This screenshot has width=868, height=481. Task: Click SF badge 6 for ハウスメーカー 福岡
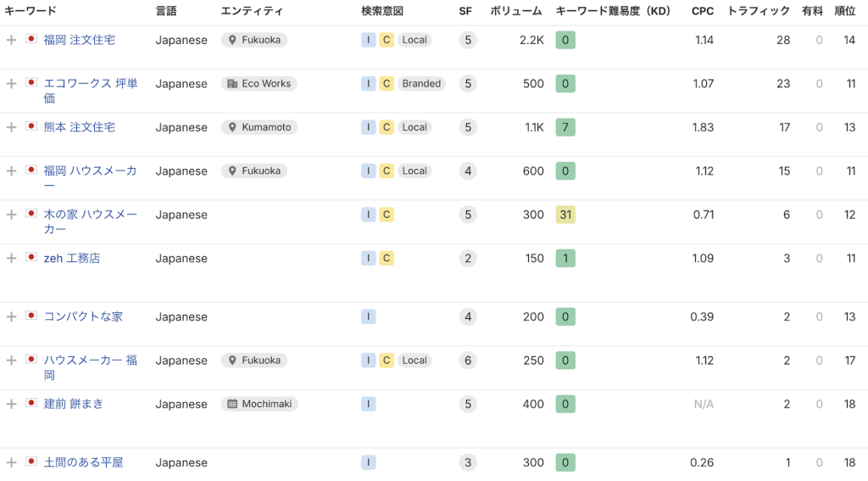468,361
